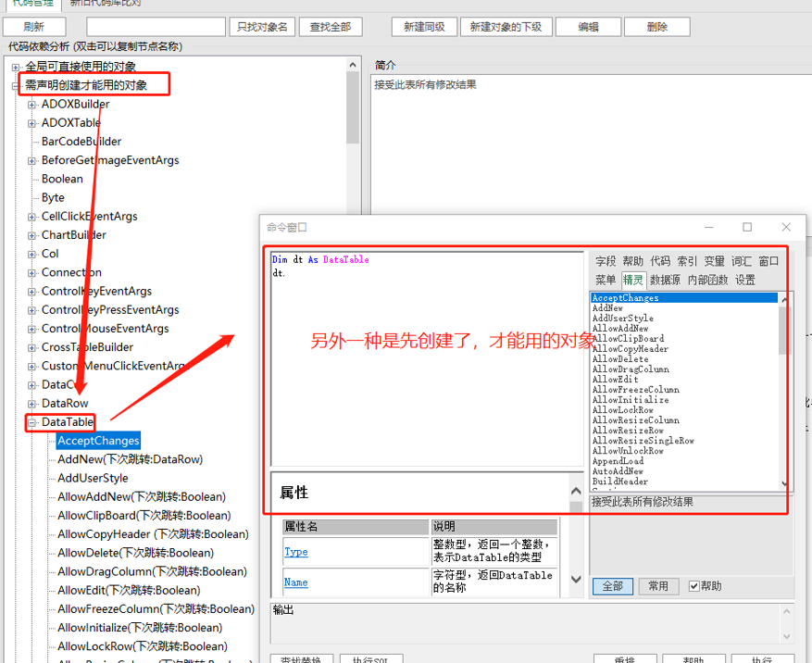Open the 字段 tab in command window
This screenshot has height=663, width=812.
(x=606, y=261)
